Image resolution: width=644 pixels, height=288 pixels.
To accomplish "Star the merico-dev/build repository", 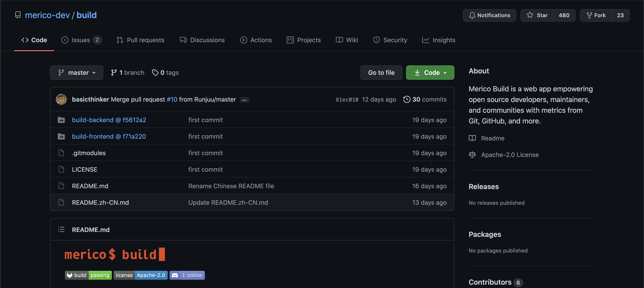I will (x=537, y=15).
